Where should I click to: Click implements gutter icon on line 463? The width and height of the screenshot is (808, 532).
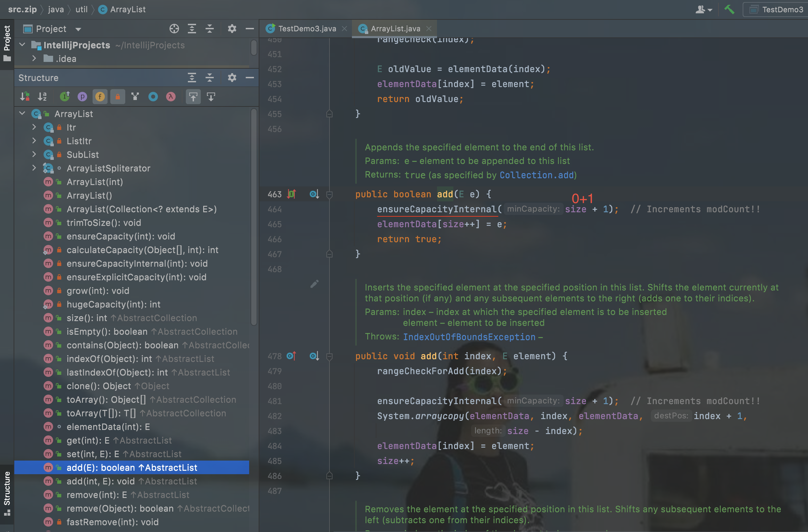(292, 194)
